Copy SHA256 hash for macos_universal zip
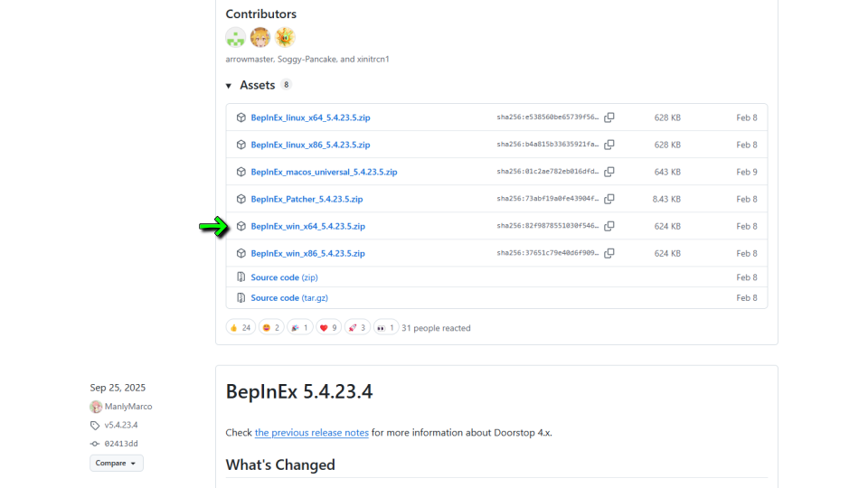 coord(609,172)
